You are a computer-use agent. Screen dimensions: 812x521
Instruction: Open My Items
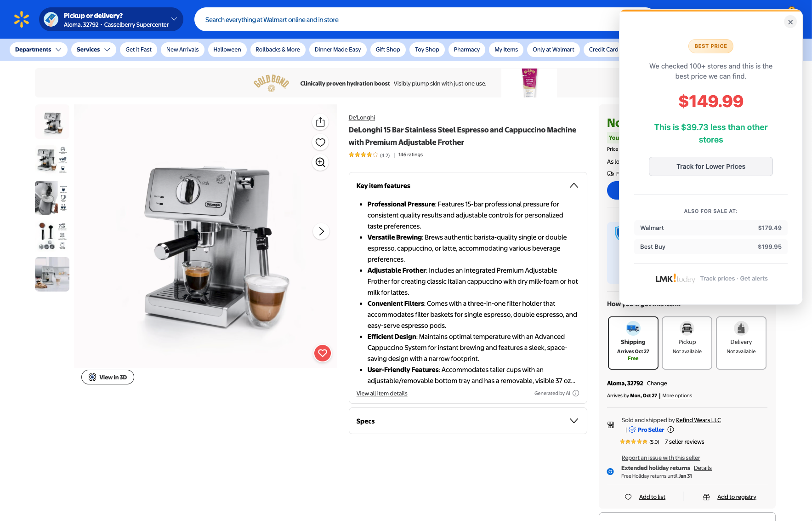(506, 50)
